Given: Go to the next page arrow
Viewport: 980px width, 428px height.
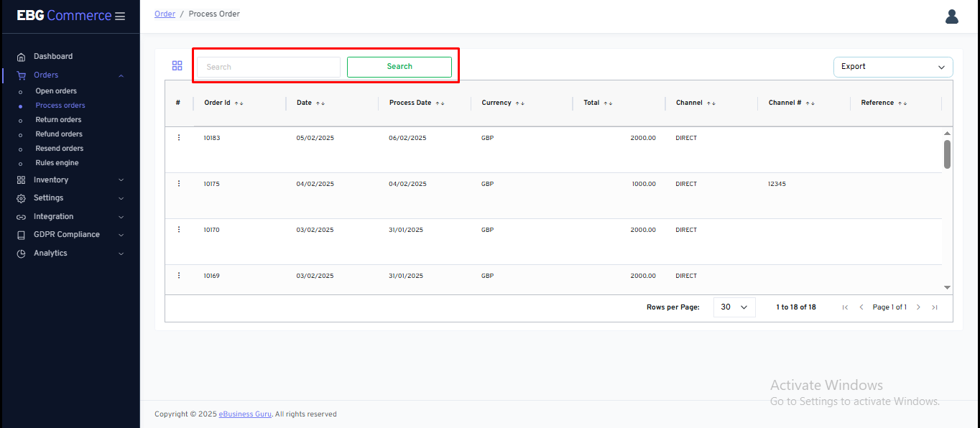Looking at the screenshot, I should click(x=918, y=307).
